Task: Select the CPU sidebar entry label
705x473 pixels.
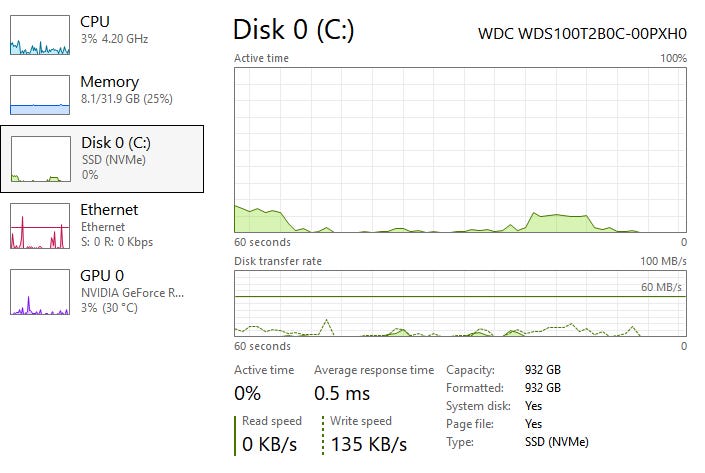Action: tap(95, 21)
